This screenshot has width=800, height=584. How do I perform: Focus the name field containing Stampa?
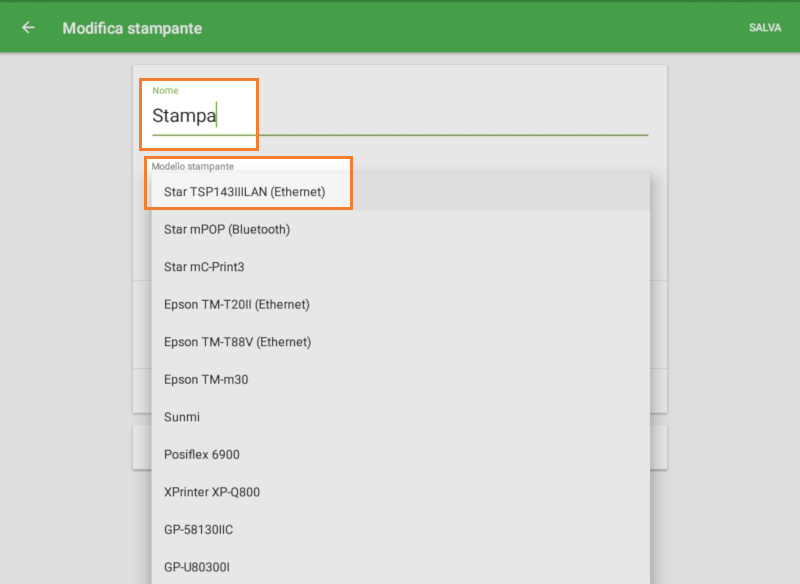[400, 116]
